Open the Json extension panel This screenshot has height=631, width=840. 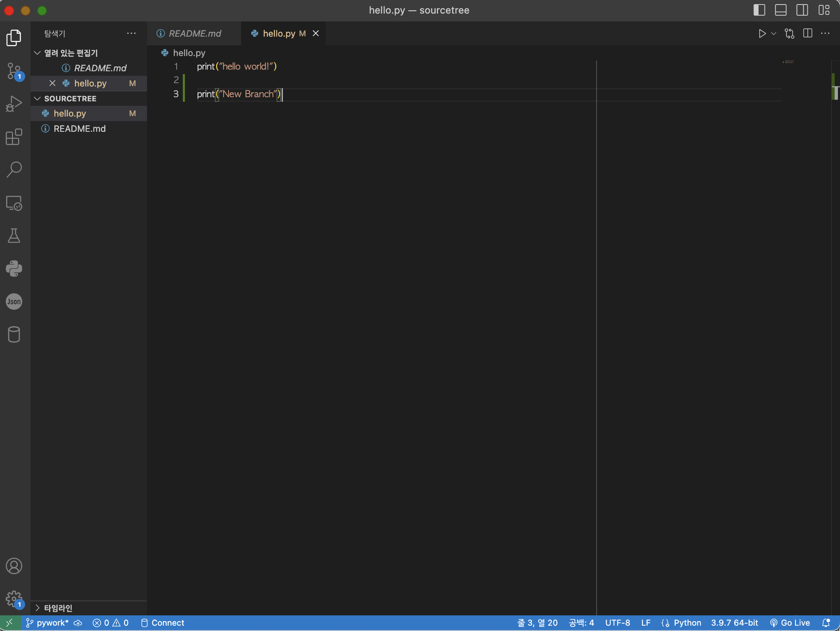point(14,301)
